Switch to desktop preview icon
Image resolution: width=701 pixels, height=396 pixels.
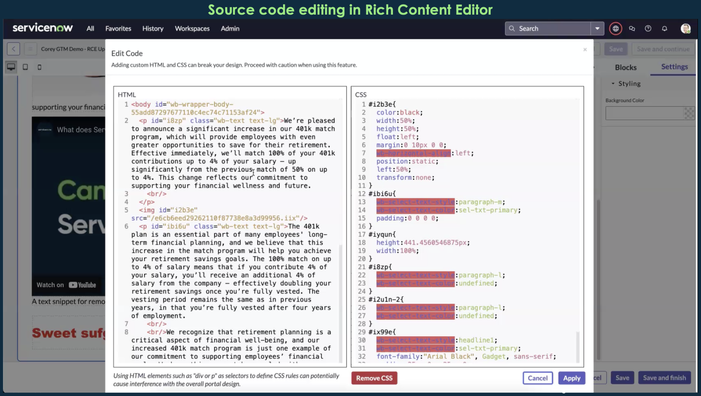pos(11,67)
